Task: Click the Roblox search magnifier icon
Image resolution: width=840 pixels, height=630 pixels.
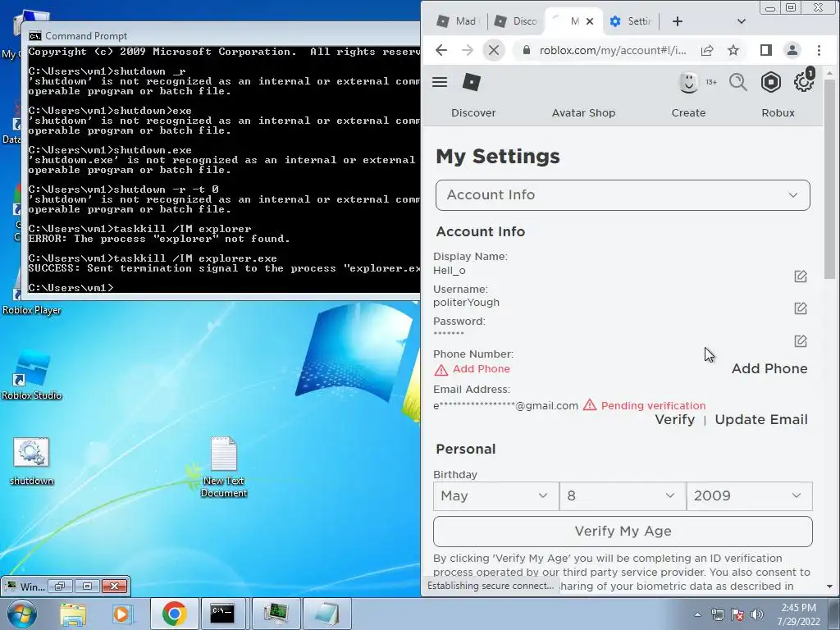Action: coord(737,83)
